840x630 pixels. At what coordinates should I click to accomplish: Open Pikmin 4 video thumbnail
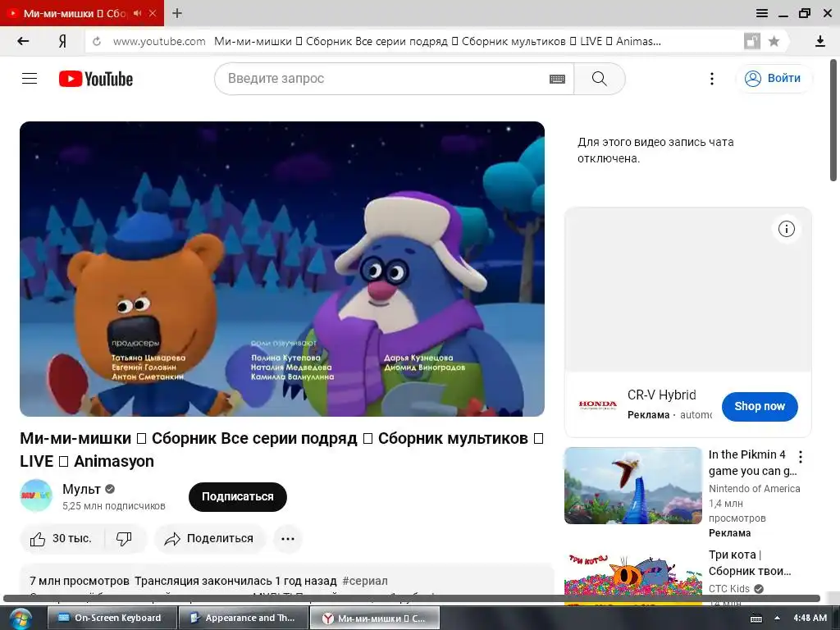click(632, 486)
